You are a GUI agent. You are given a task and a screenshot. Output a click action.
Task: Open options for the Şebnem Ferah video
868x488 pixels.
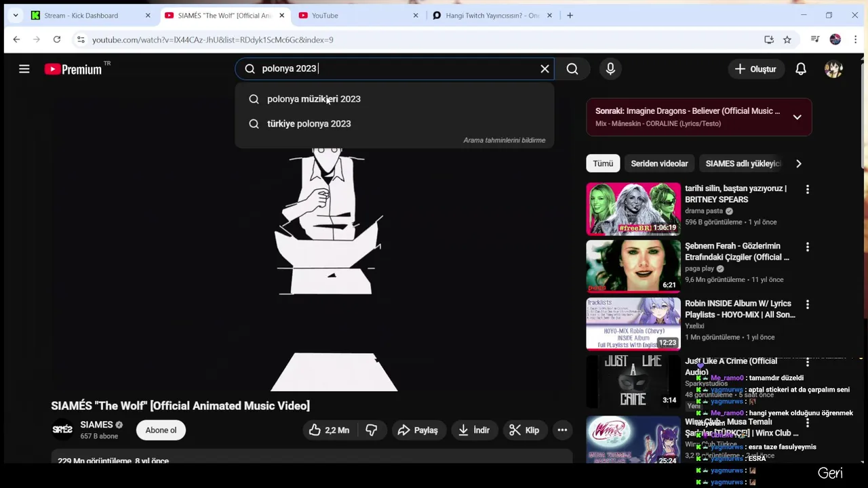point(807,247)
